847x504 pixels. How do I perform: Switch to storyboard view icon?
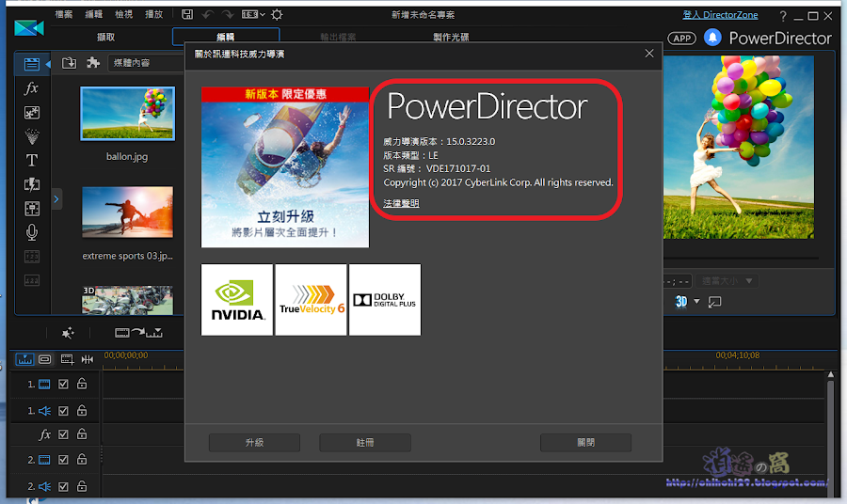click(45, 359)
